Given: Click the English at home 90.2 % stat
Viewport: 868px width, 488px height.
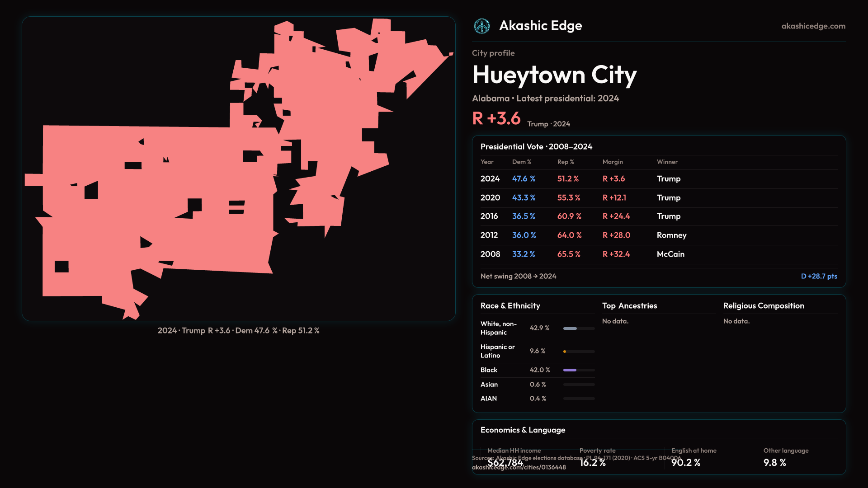Looking at the screenshot, I should tap(685, 463).
